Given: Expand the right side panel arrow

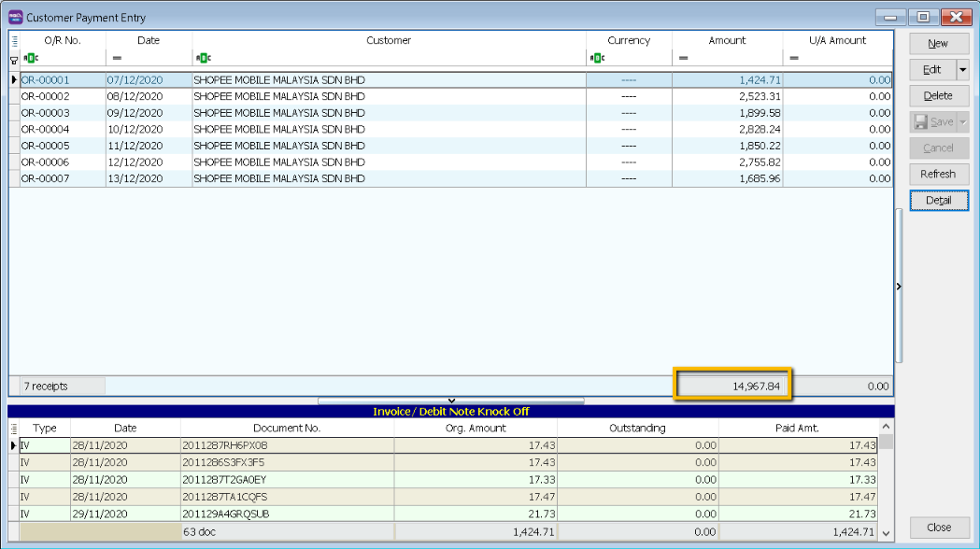Looking at the screenshot, I should pyautogui.click(x=899, y=287).
